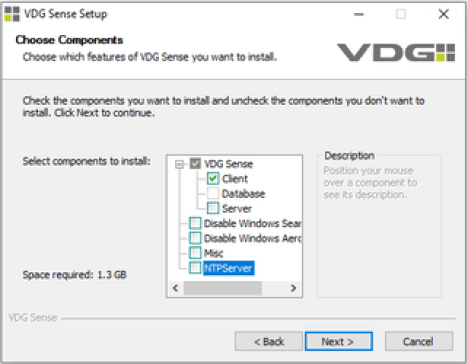The height and width of the screenshot is (364, 468).
Task: Enable the Misc component checkbox
Action: (195, 253)
